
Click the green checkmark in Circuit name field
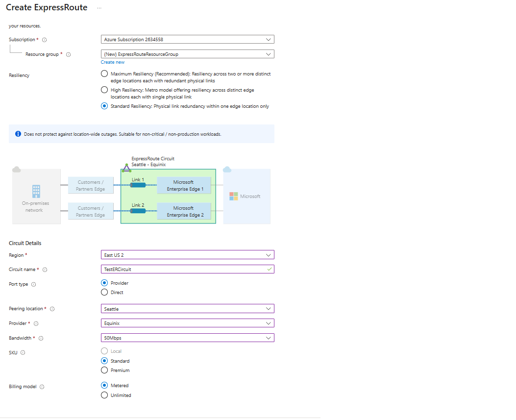point(270,269)
